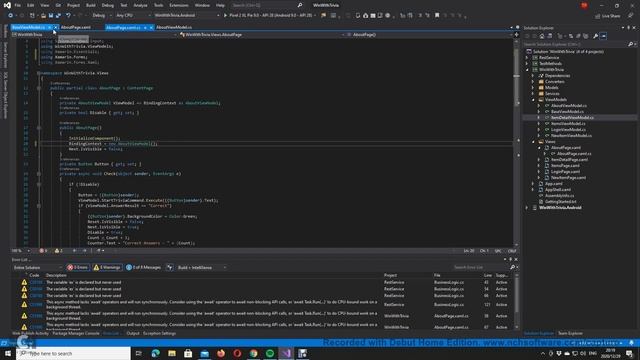Switch to the AboutViewModel.cs editor tab
This screenshot has height=360, width=640.
174,27
